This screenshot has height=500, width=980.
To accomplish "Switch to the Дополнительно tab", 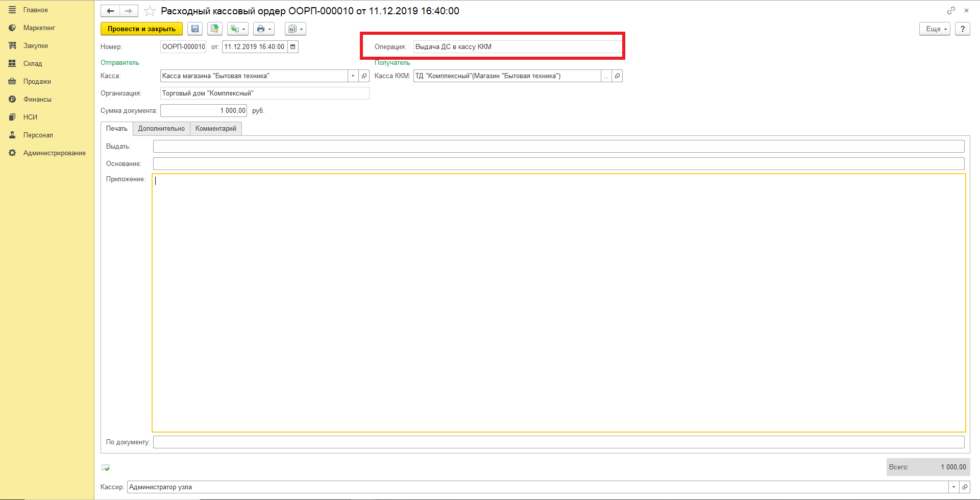I will click(x=161, y=129).
